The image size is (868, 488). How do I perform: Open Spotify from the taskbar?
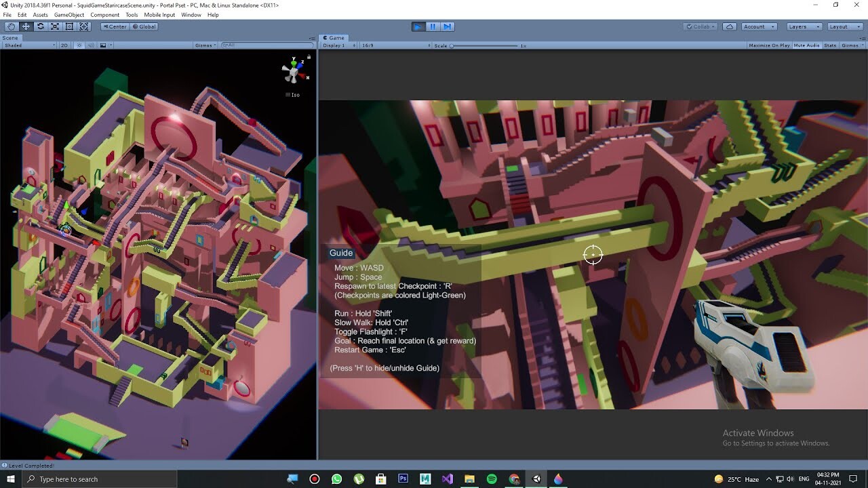[x=492, y=479]
